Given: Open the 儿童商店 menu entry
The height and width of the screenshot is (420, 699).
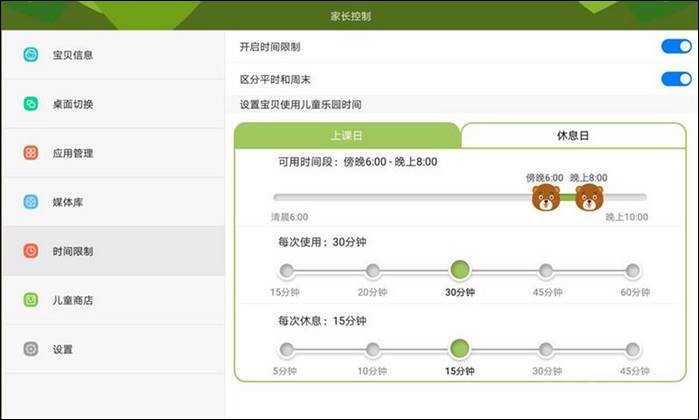Looking at the screenshot, I should click(x=114, y=300).
